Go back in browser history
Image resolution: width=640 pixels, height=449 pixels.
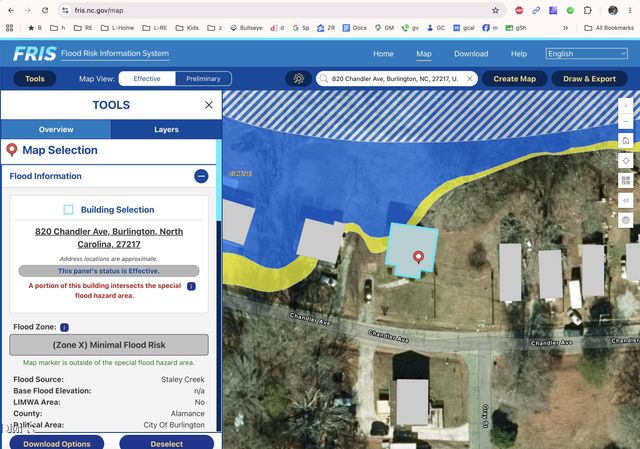pos(11,10)
